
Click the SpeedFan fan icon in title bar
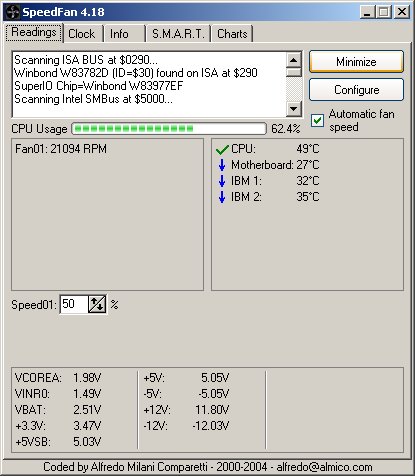pyautogui.click(x=13, y=12)
